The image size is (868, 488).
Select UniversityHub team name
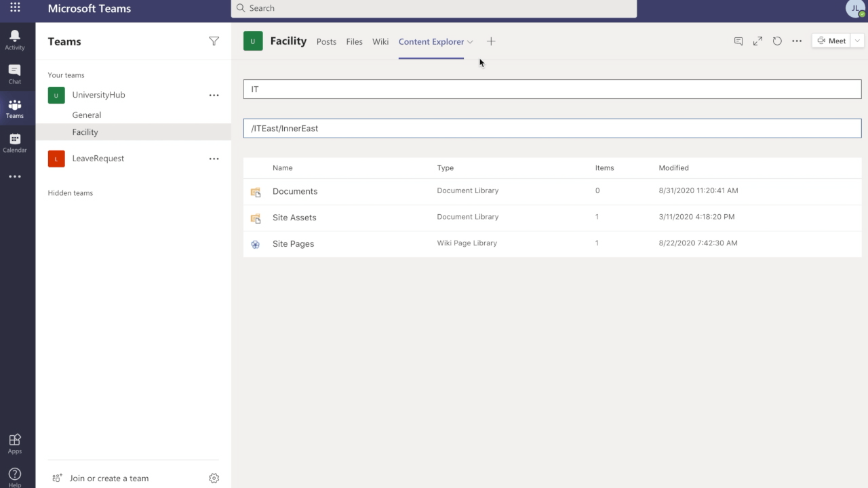[x=99, y=95]
